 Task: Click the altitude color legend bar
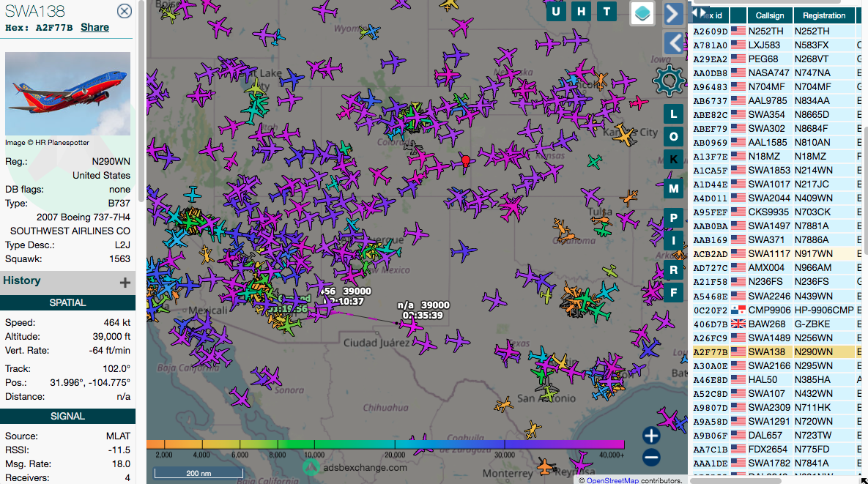385,444
